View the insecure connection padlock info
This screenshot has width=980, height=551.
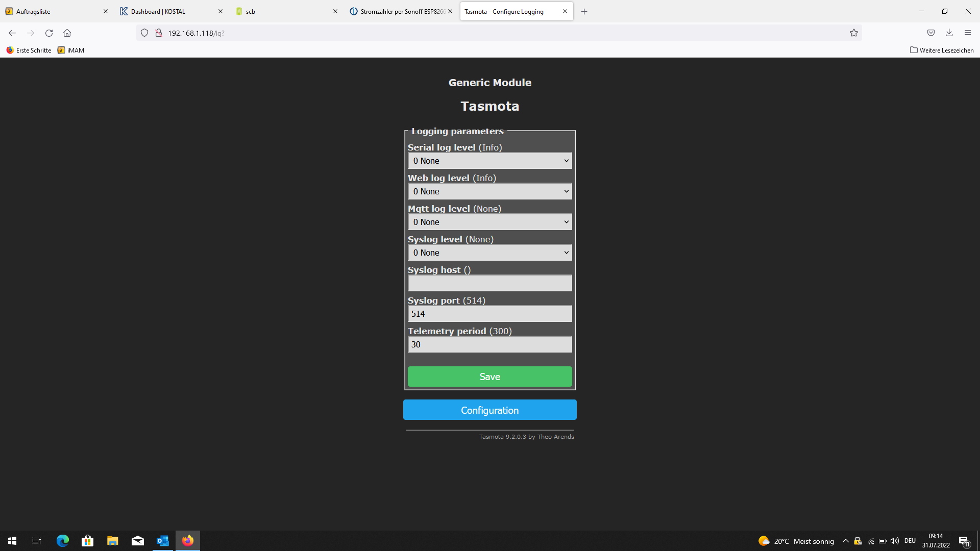159,33
